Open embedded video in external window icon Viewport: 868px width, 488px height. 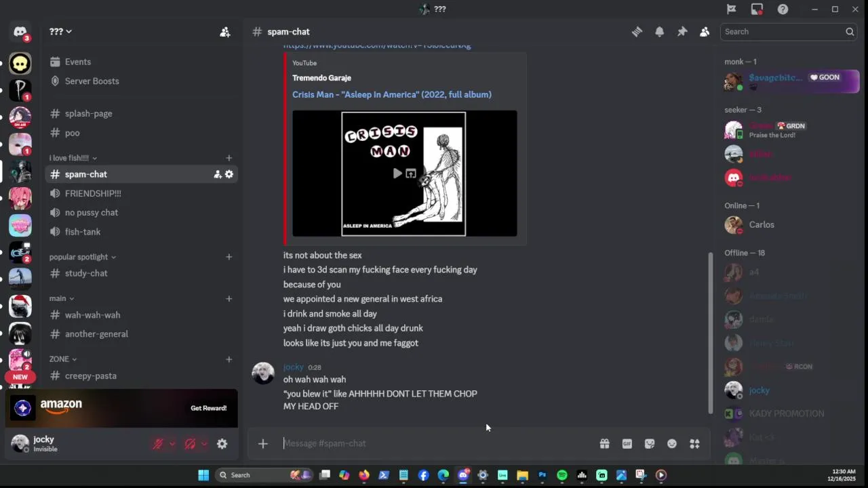411,174
